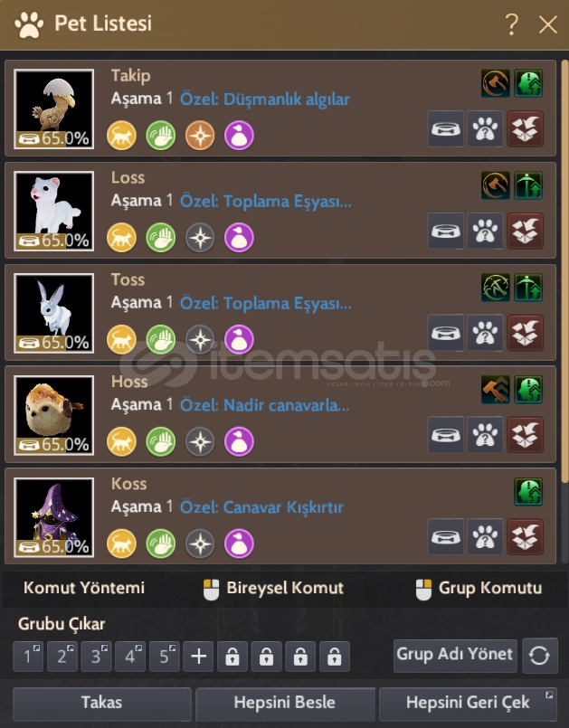
Task: Click Takip's purple bag icon
Action: 239,136
